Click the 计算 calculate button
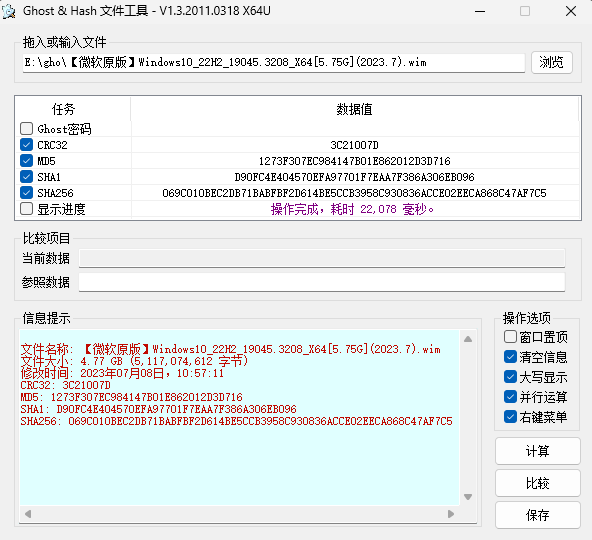Screen dimensions: 592x540 [538, 451]
